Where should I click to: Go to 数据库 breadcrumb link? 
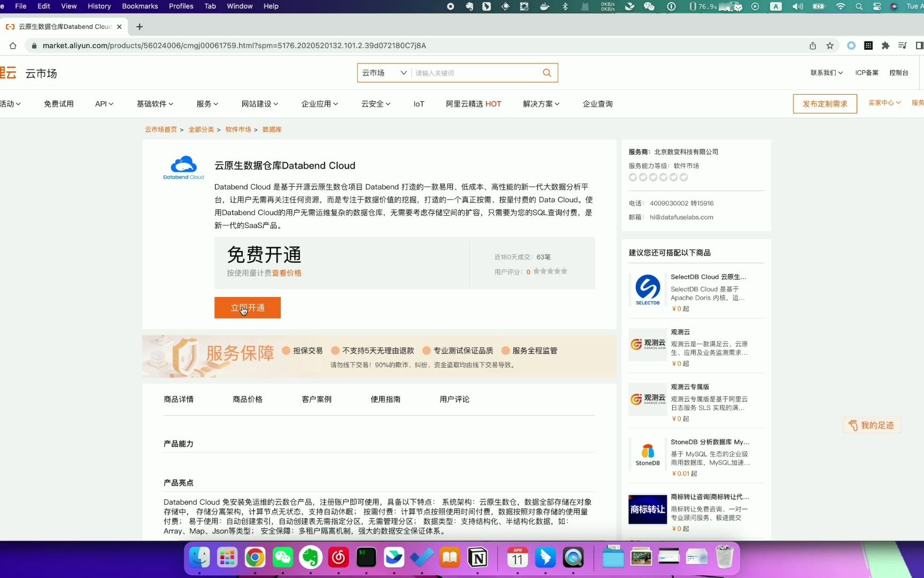(272, 130)
